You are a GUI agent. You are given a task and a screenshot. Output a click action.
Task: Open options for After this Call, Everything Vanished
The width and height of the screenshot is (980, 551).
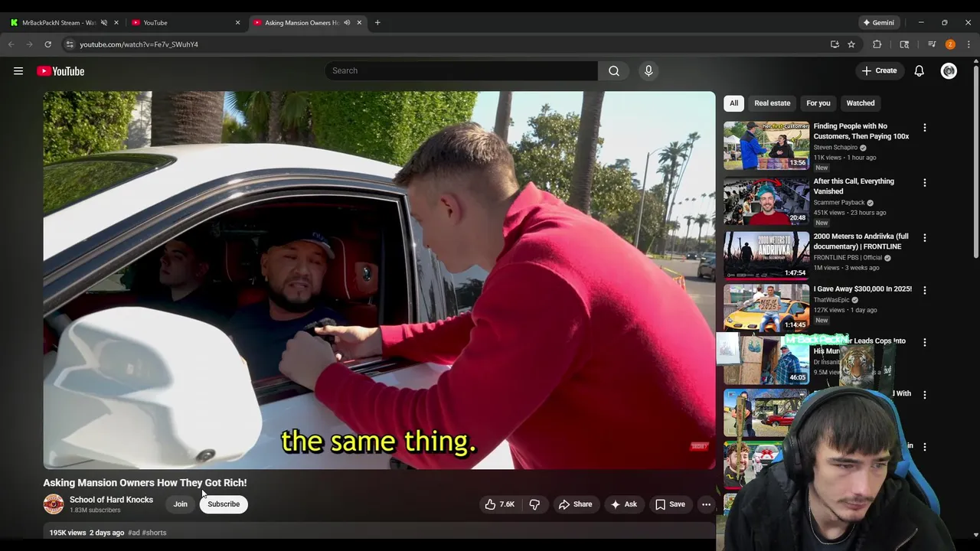(x=924, y=183)
